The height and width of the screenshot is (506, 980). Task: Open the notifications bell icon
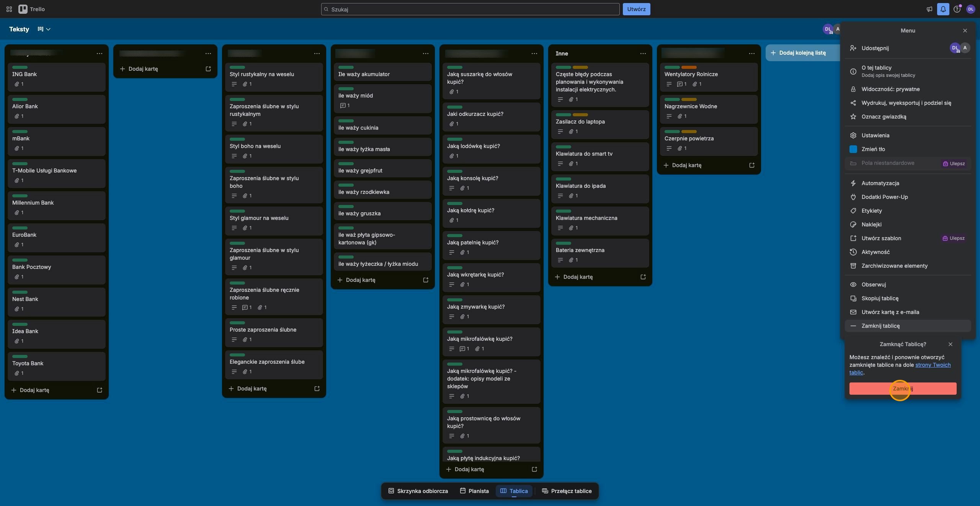[x=943, y=9]
